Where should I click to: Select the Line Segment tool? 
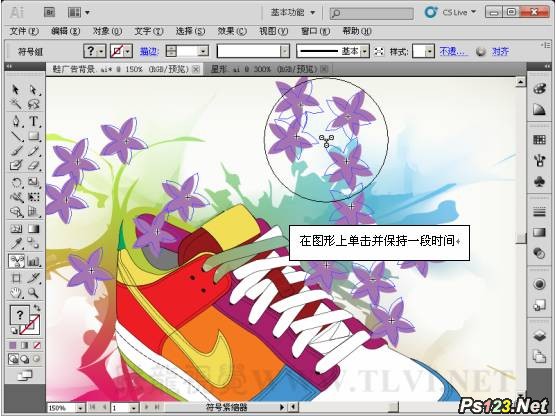coord(15,135)
